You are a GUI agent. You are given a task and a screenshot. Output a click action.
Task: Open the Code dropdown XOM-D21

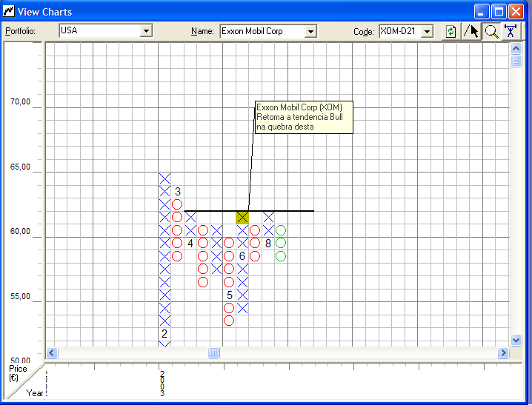[x=427, y=31]
